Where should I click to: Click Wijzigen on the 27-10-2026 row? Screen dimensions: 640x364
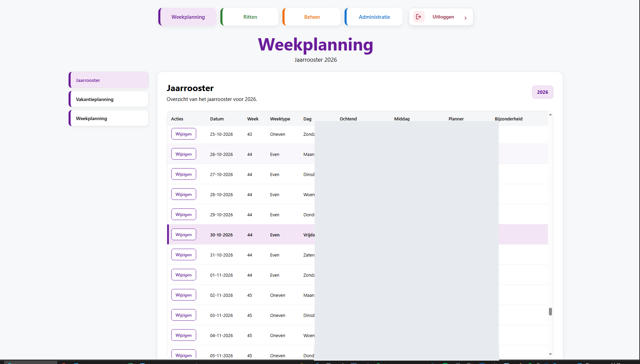click(184, 174)
